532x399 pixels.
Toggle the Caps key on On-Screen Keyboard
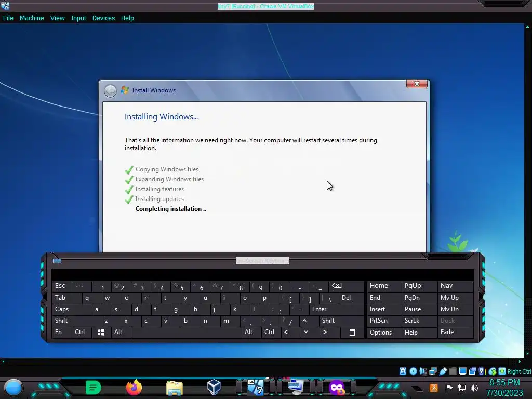click(72, 310)
